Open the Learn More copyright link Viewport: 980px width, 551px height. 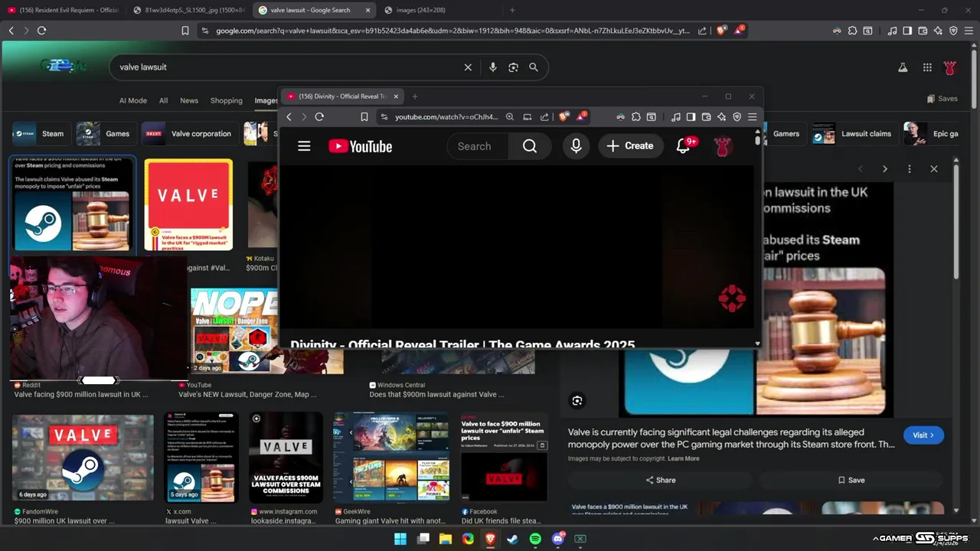point(683,458)
